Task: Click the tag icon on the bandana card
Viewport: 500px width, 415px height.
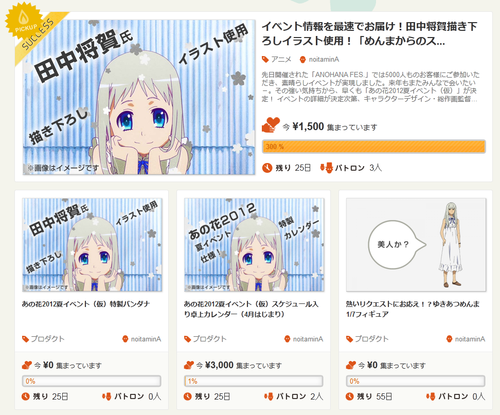Action: tap(25, 339)
